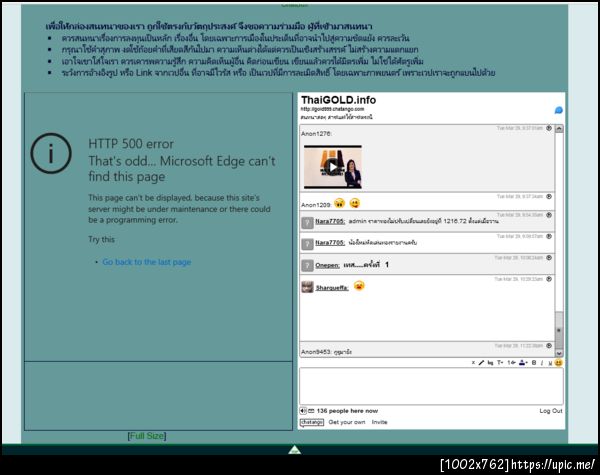Screen dimensions: 600x475
Task: Click the round icon on Anon1209's message
Action: 549,196
